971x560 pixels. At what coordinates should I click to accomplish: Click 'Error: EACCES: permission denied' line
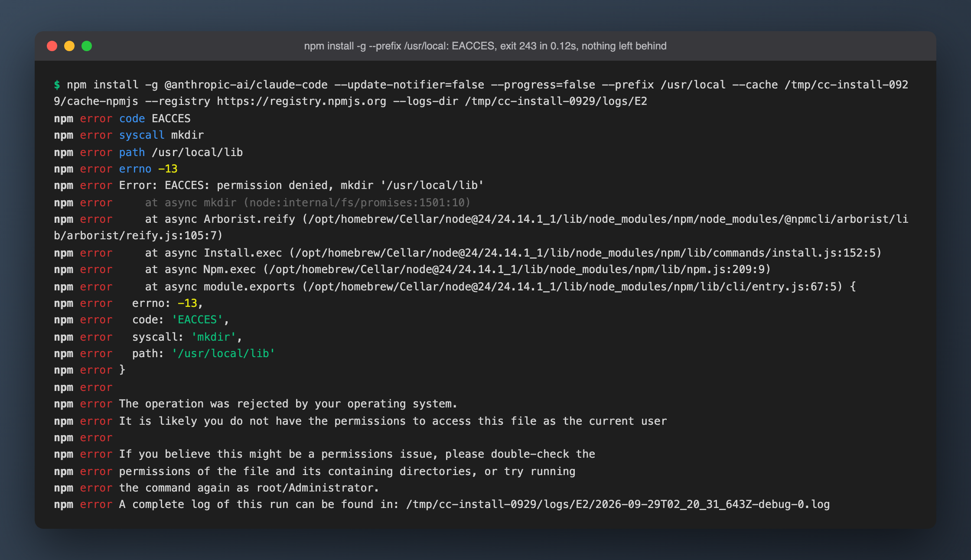[269, 185]
